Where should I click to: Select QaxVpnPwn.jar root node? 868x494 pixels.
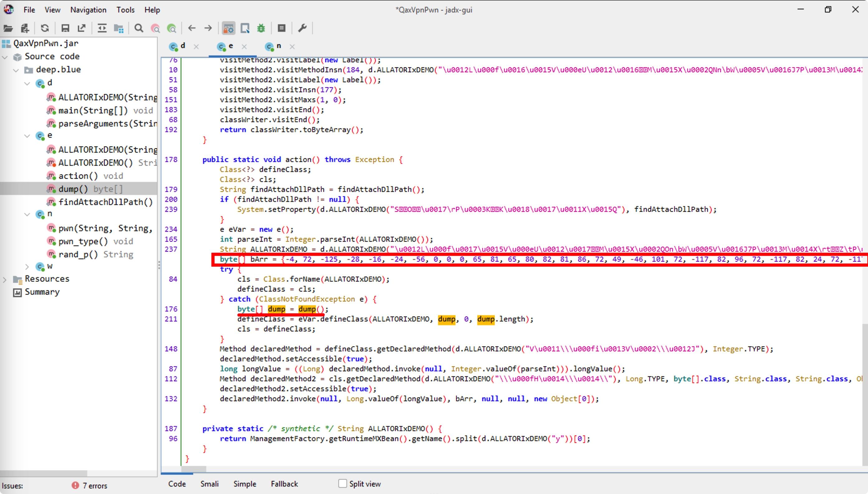click(45, 43)
